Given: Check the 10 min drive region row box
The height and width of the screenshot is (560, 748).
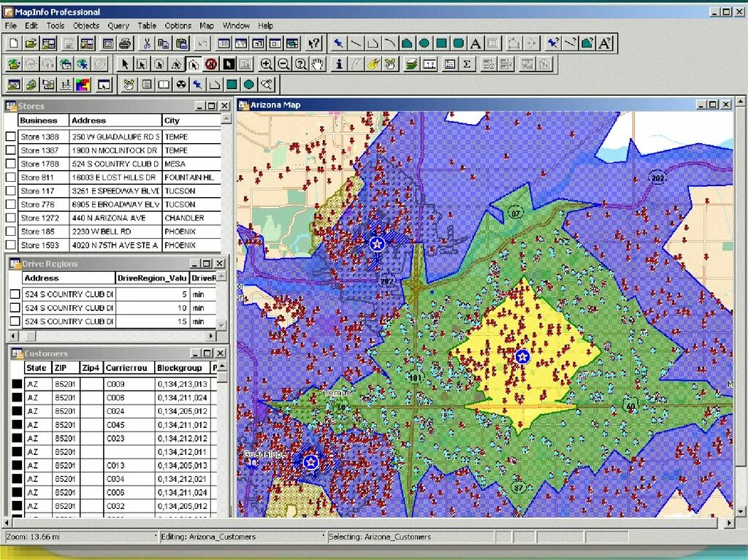Looking at the screenshot, I should pos(15,307).
